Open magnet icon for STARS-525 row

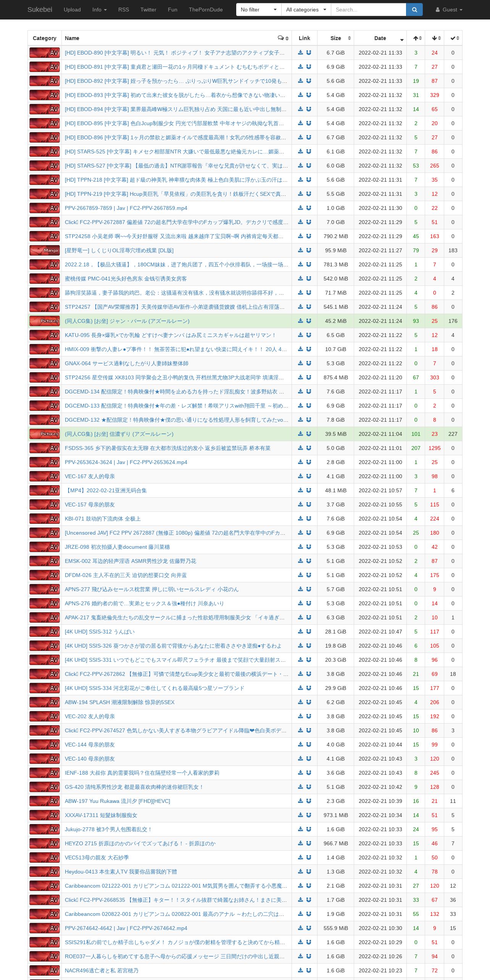click(309, 152)
